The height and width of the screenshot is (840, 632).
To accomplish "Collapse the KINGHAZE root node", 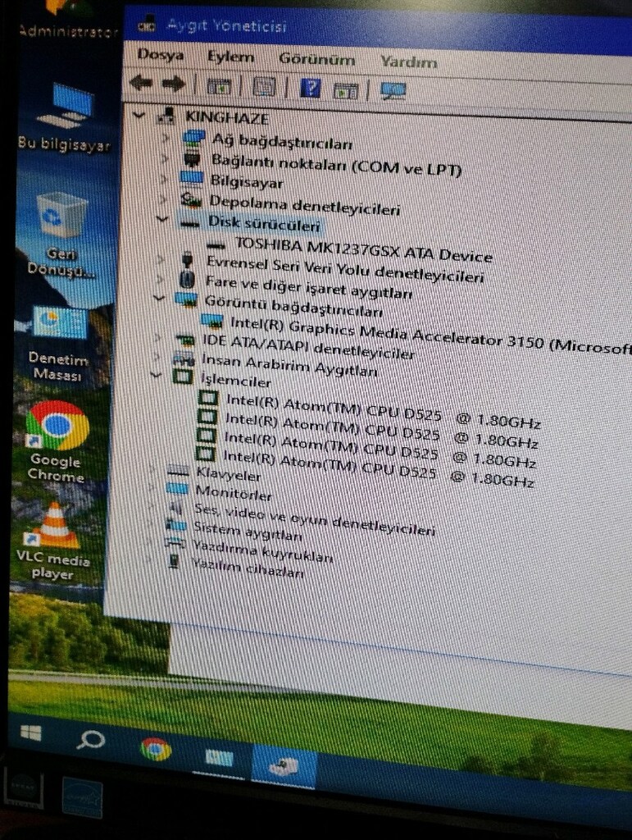I will point(139,115).
